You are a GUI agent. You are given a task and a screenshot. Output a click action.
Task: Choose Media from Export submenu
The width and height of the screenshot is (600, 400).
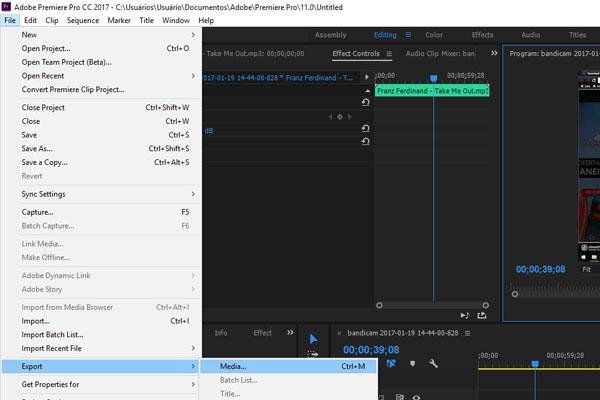click(289, 366)
